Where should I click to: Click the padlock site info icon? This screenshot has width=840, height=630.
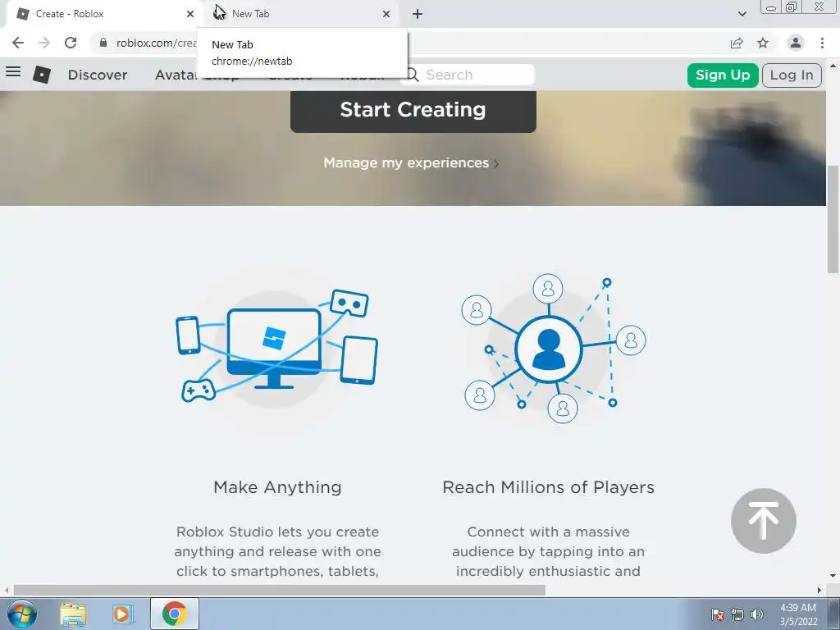[103, 43]
